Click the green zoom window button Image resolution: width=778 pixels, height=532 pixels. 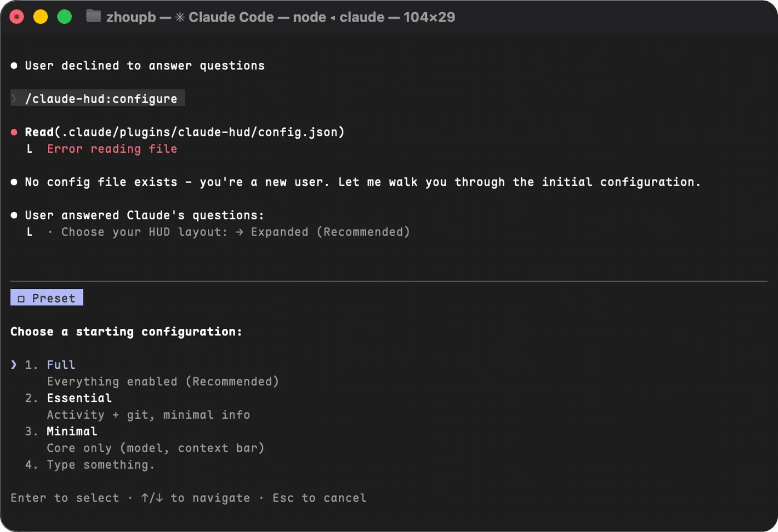click(64, 17)
